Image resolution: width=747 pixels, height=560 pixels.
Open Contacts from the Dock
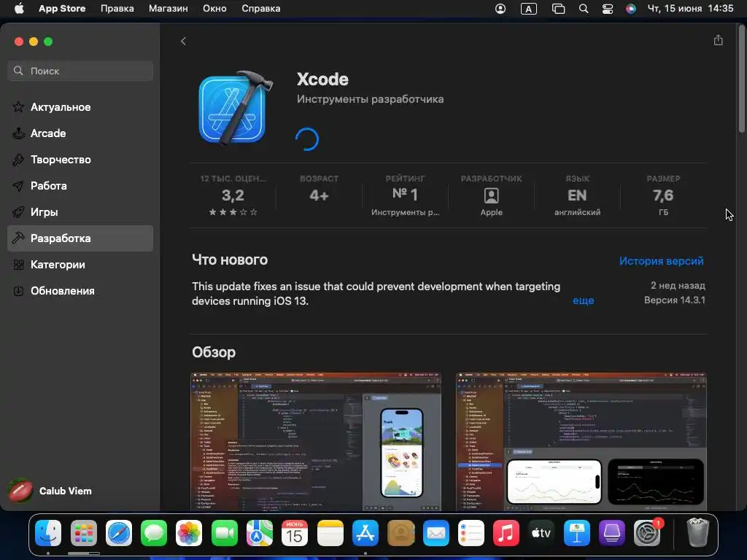click(x=400, y=533)
